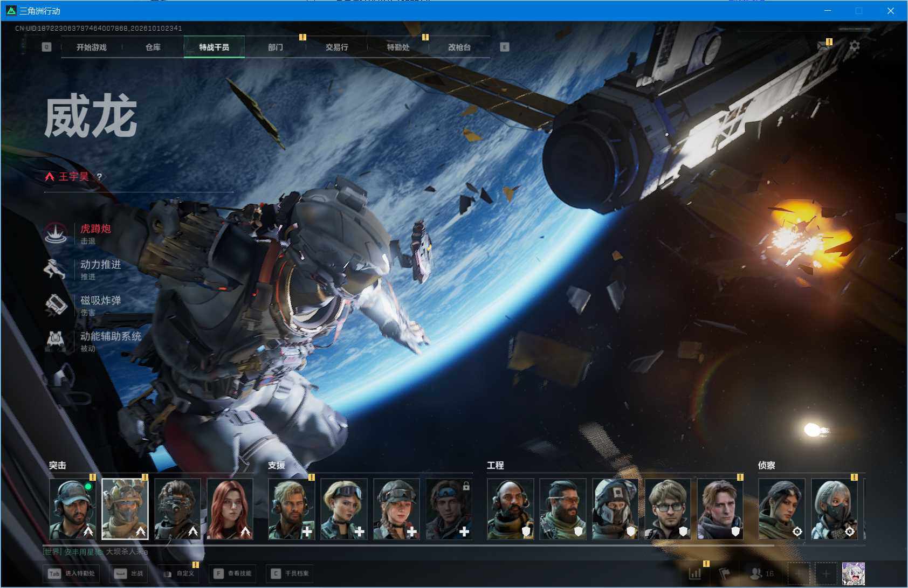Select the 动力推进 skill icon

point(56,269)
